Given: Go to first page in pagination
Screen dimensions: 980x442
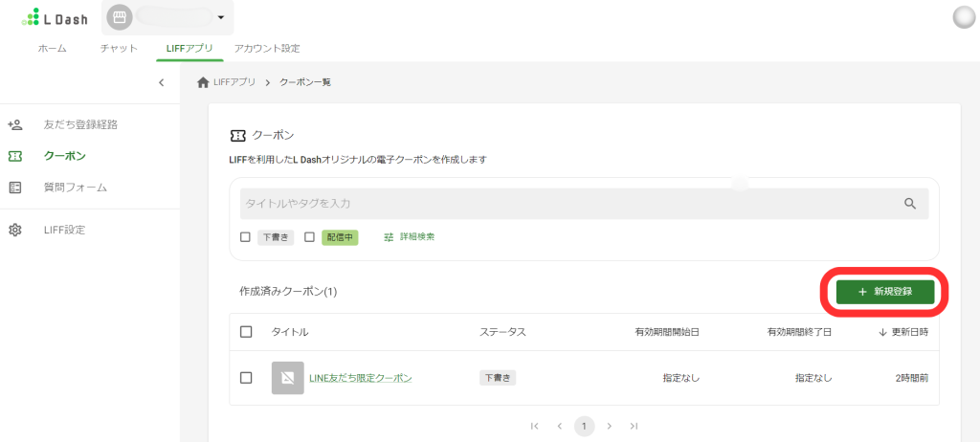Looking at the screenshot, I should pos(534,427).
